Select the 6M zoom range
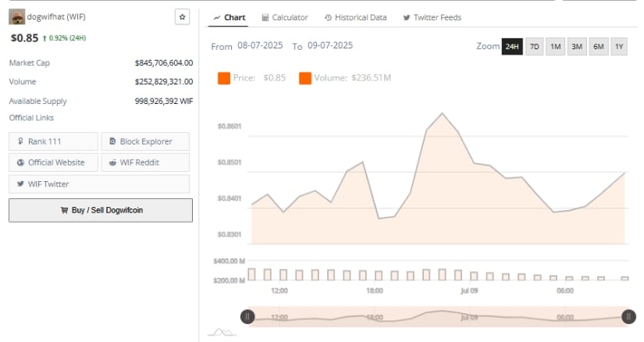The width and height of the screenshot is (644, 342). click(599, 46)
